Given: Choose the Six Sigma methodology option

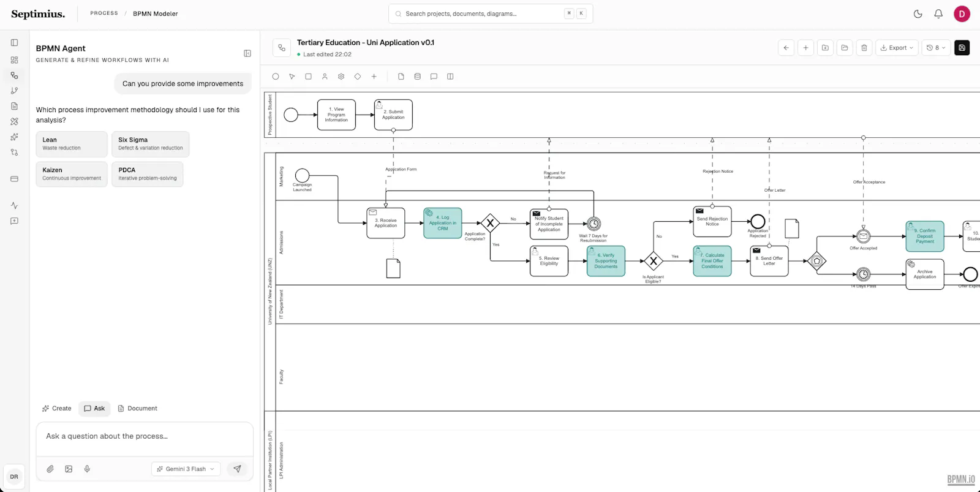Looking at the screenshot, I should (151, 144).
